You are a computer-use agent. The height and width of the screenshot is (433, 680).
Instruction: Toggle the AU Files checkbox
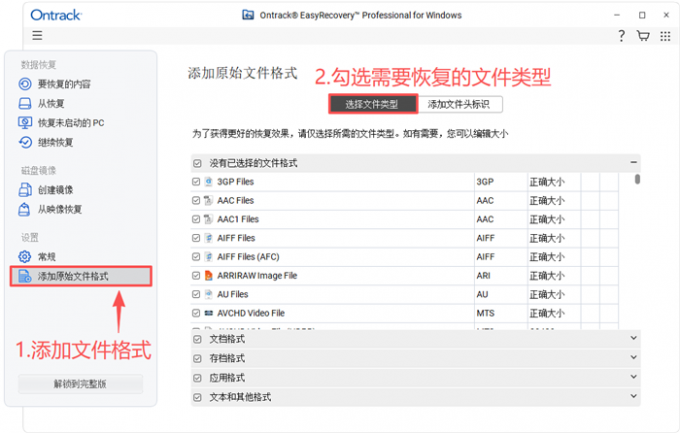pyautogui.click(x=196, y=294)
